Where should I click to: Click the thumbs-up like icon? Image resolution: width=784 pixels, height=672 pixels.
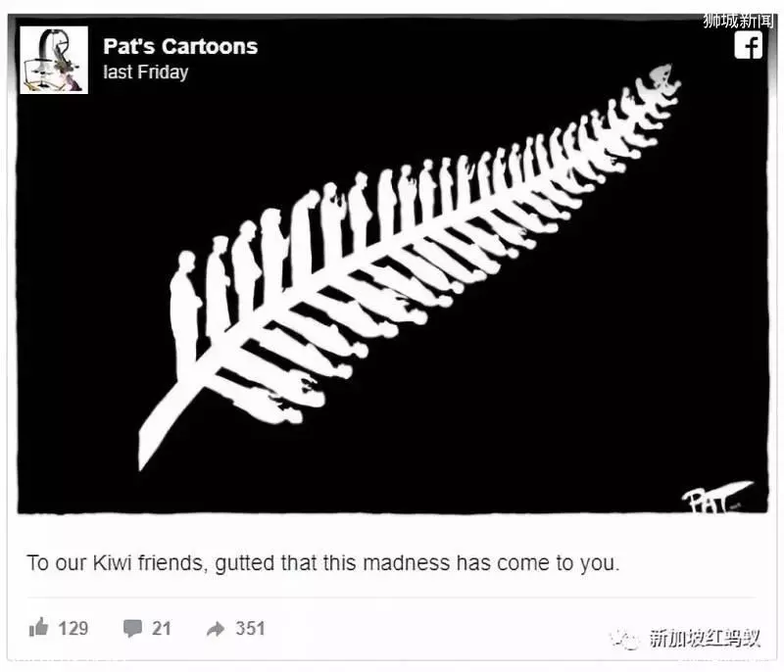click(x=38, y=627)
